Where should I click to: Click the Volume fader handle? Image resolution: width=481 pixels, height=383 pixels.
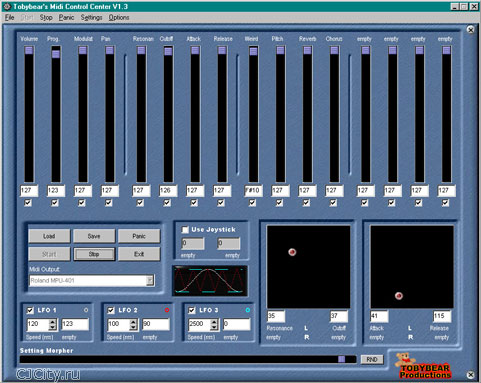click(29, 50)
